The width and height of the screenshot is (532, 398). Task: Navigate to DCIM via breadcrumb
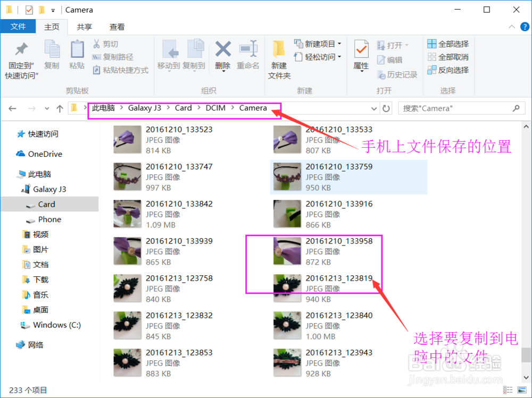[215, 107]
